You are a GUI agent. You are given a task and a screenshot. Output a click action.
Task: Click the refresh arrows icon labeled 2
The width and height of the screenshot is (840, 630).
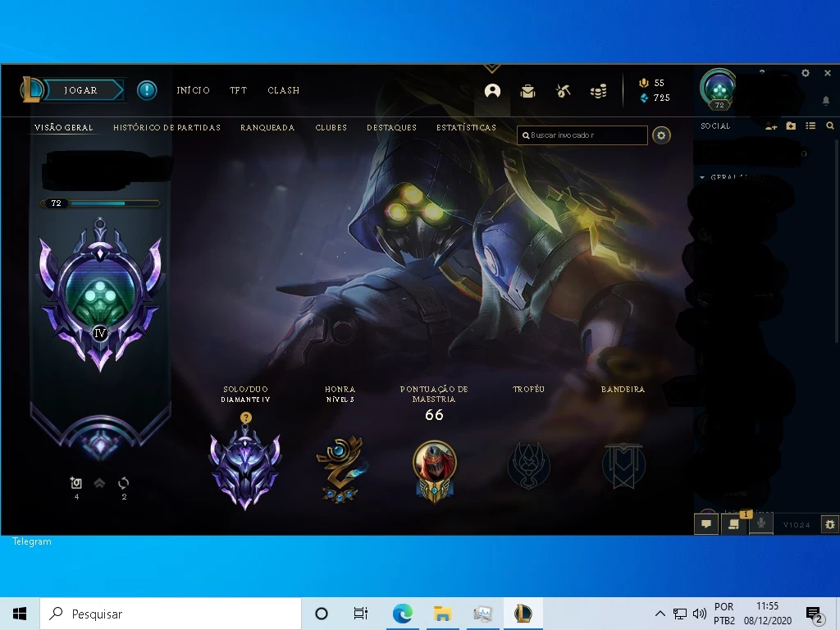pos(123,483)
